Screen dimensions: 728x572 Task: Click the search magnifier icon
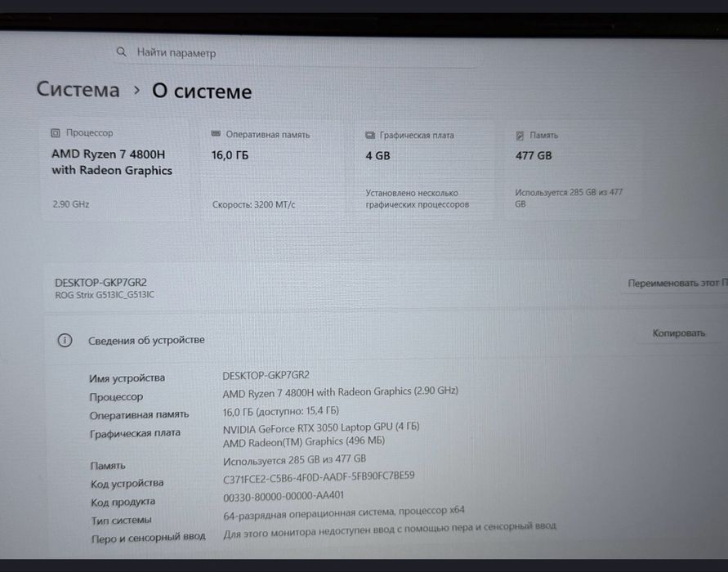[121, 52]
